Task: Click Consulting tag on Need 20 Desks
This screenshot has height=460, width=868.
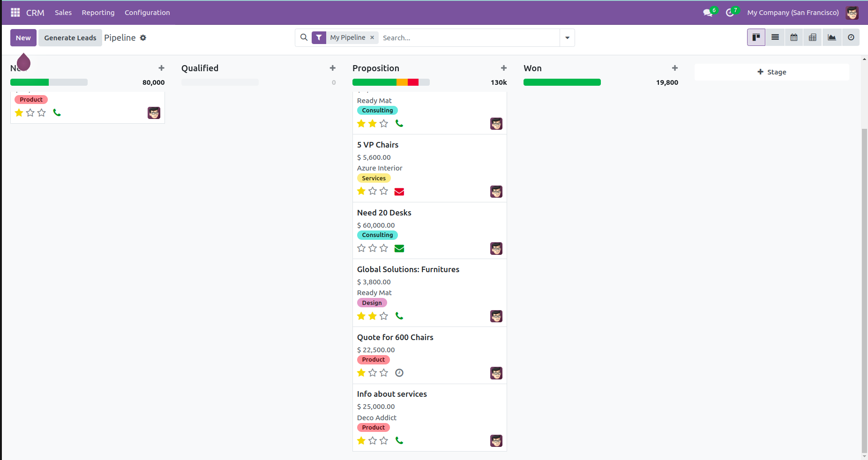Action: 377,235
